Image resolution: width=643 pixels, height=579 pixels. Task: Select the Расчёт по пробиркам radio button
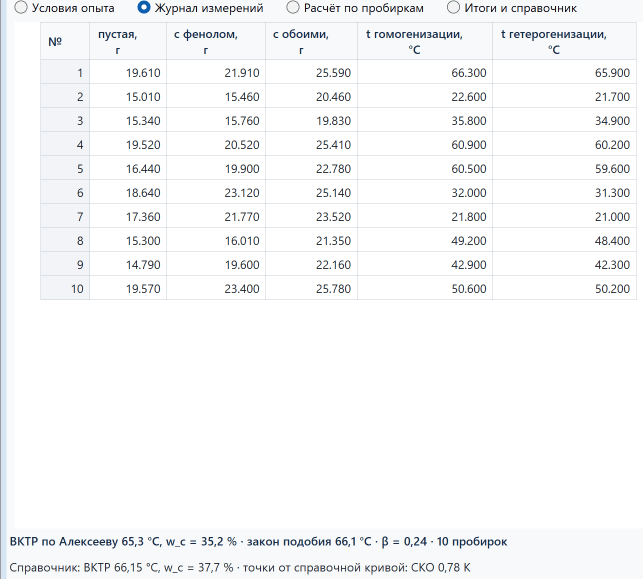tap(355, 8)
